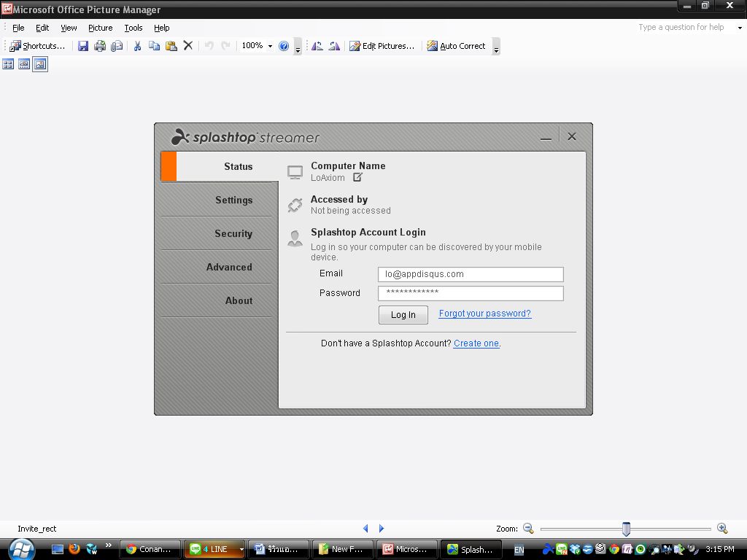
Task: Open Edit Pictures task pane
Action: tap(382, 46)
